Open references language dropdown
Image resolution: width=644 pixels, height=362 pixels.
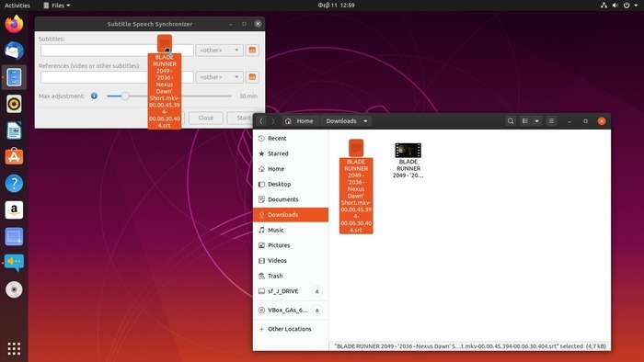coord(219,77)
